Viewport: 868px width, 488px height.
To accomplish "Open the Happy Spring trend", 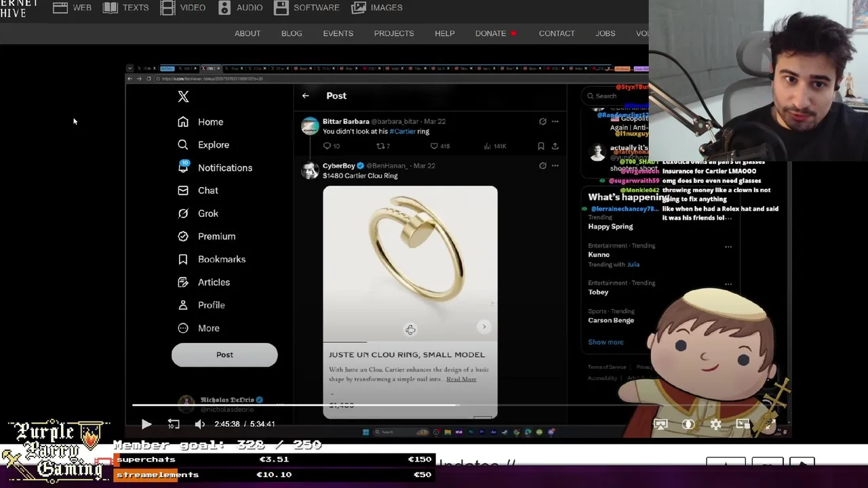I will click(x=610, y=226).
